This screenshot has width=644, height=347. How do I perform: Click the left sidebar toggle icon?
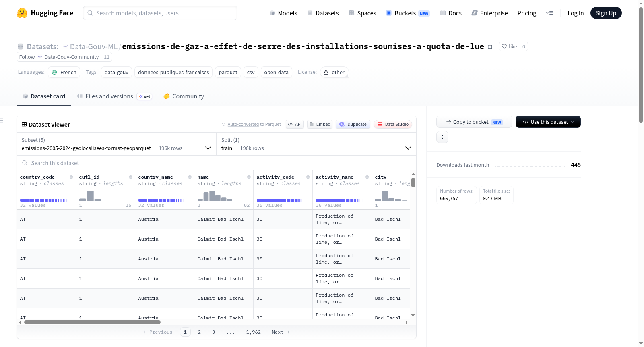click(2, 121)
